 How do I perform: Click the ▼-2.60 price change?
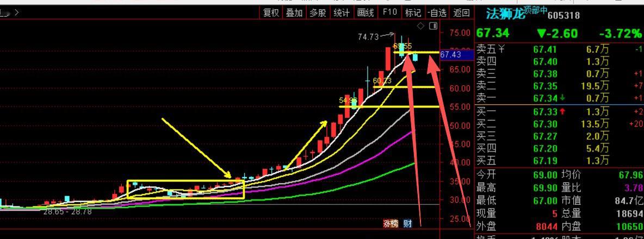click(x=558, y=33)
